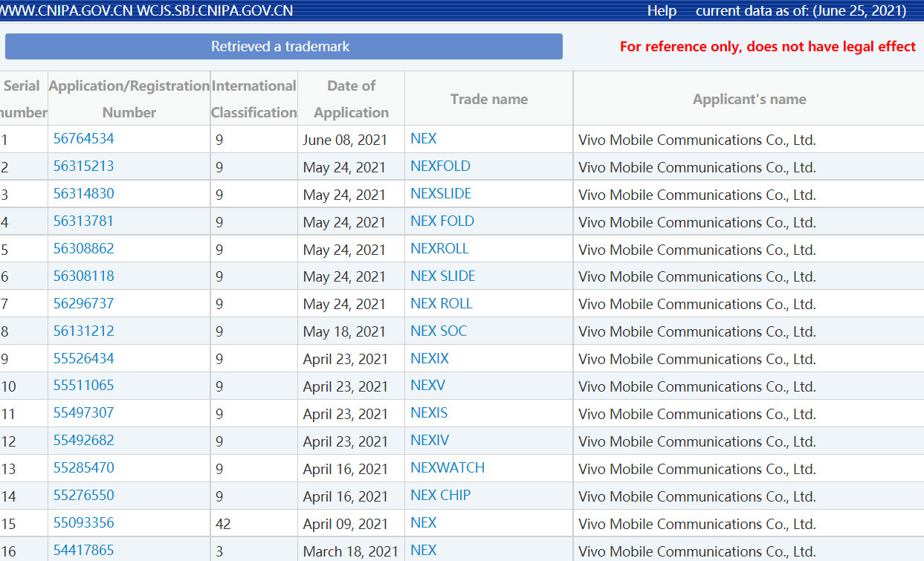Open the NEXSLIDE trademark link

441,194
